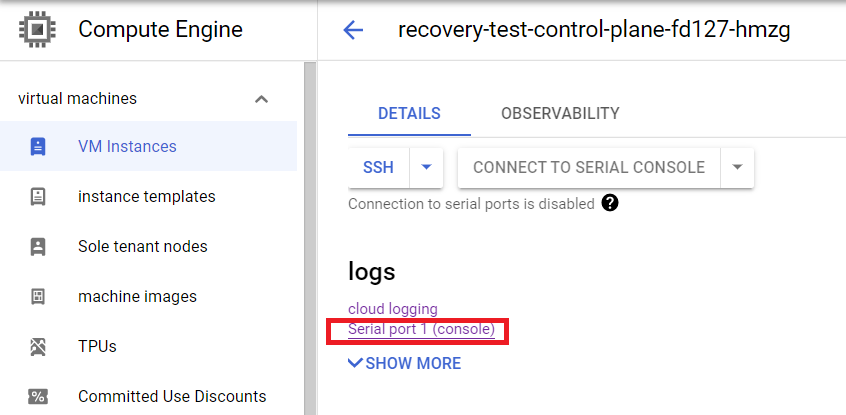This screenshot has width=846, height=415.
Task: Switch to the DETAILS tab
Action: (x=409, y=113)
